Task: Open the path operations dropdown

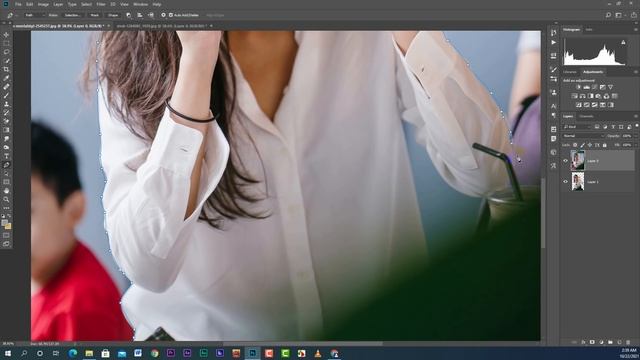Action: 129,15
